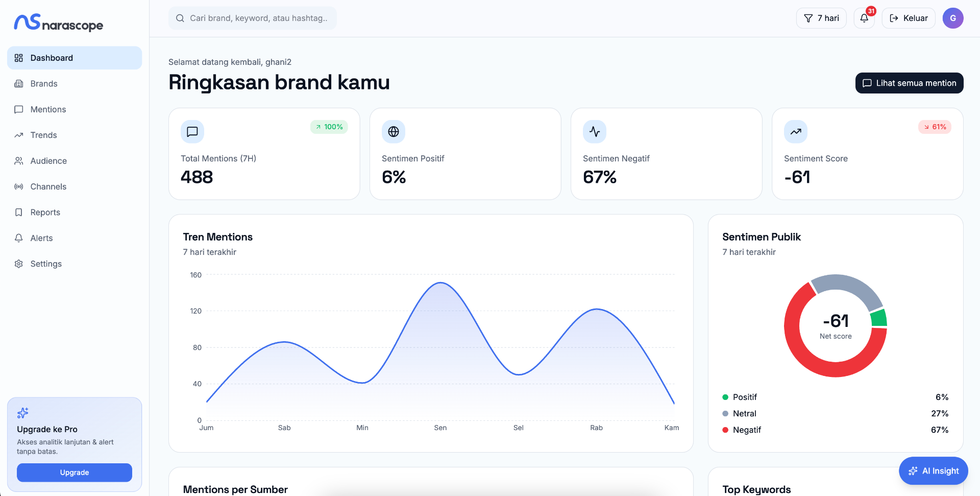
Task: Click the 61% decrease badge
Action: tap(935, 127)
